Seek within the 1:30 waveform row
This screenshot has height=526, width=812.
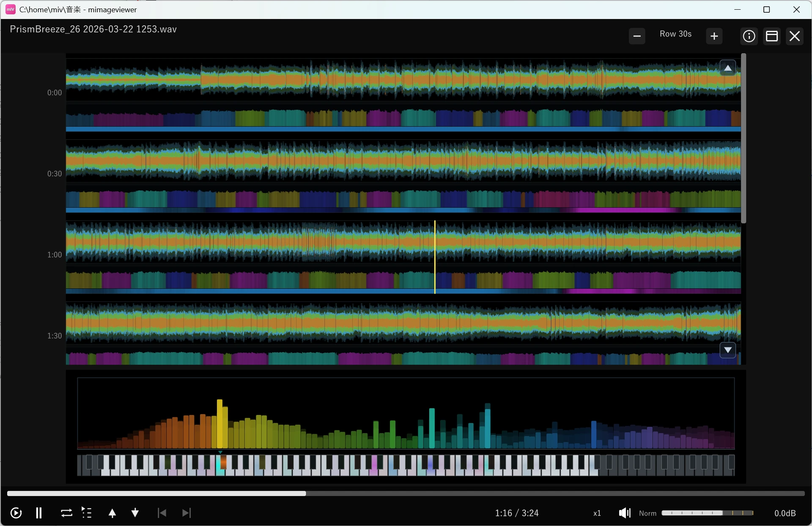[x=403, y=323]
